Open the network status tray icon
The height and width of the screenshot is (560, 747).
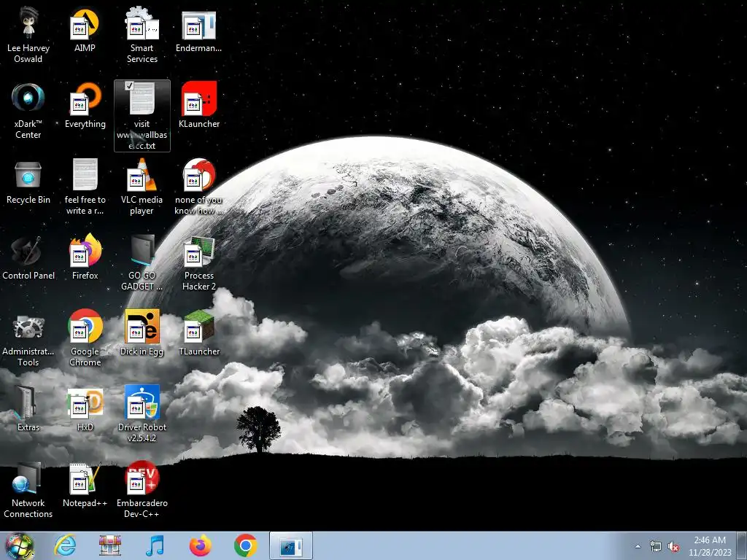[x=656, y=547]
